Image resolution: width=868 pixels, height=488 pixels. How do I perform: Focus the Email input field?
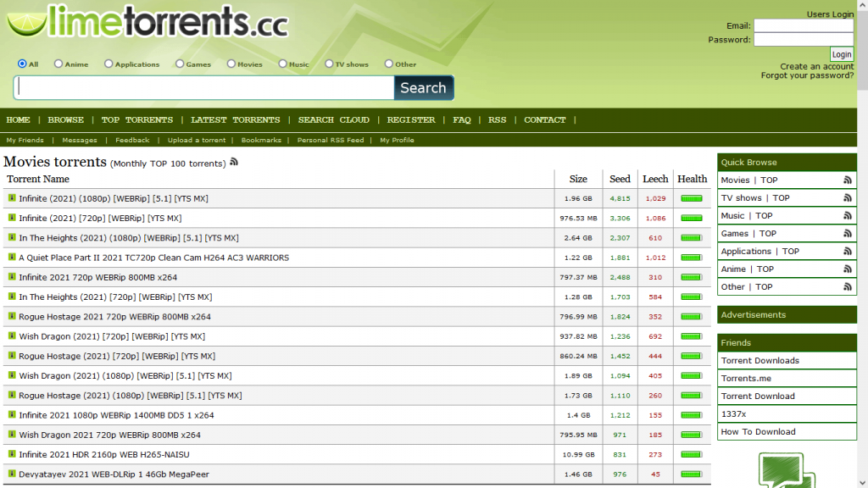[804, 25]
